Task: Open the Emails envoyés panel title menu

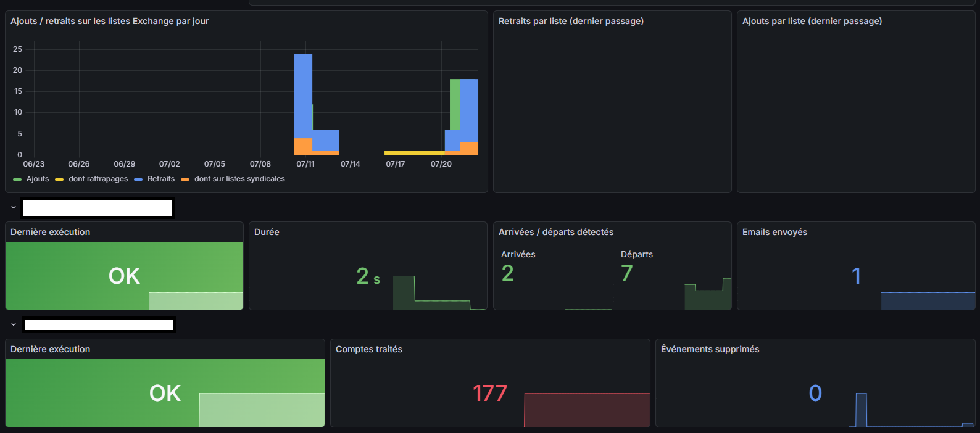Action: point(774,232)
